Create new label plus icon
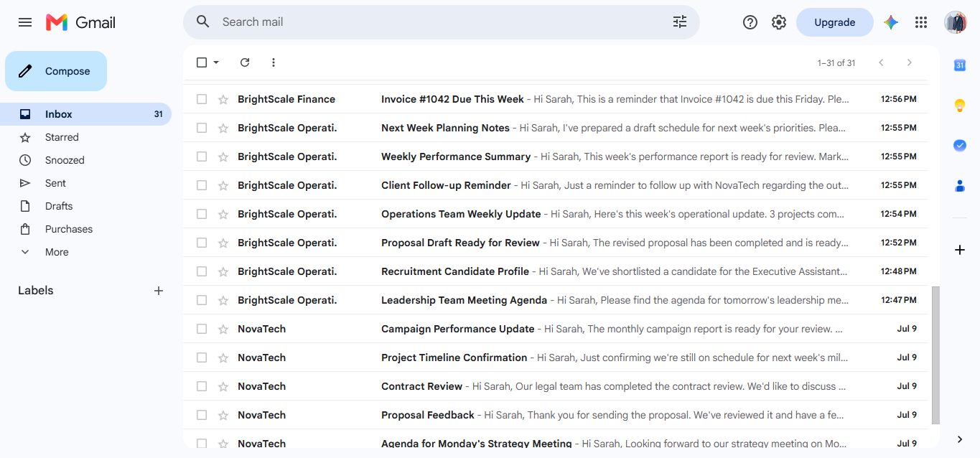Image resolution: width=980 pixels, height=458 pixels. coord(159,291)
